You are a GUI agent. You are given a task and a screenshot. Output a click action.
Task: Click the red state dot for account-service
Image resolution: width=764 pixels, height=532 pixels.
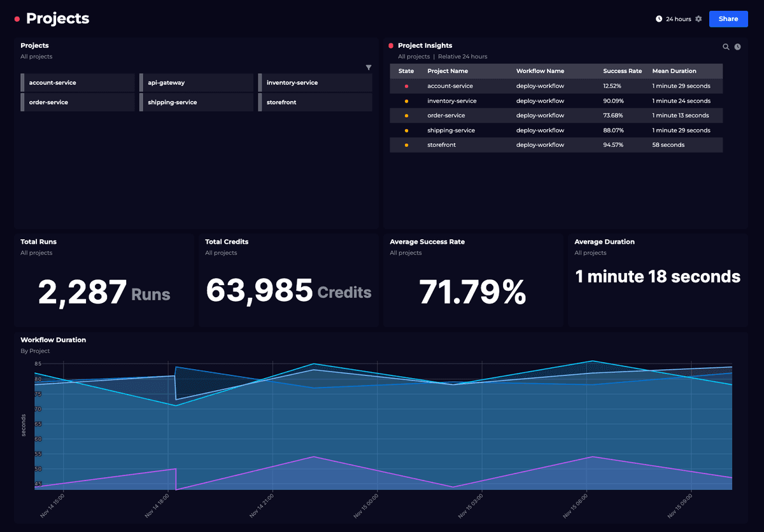pyautogui.click(x=406, y=86)
